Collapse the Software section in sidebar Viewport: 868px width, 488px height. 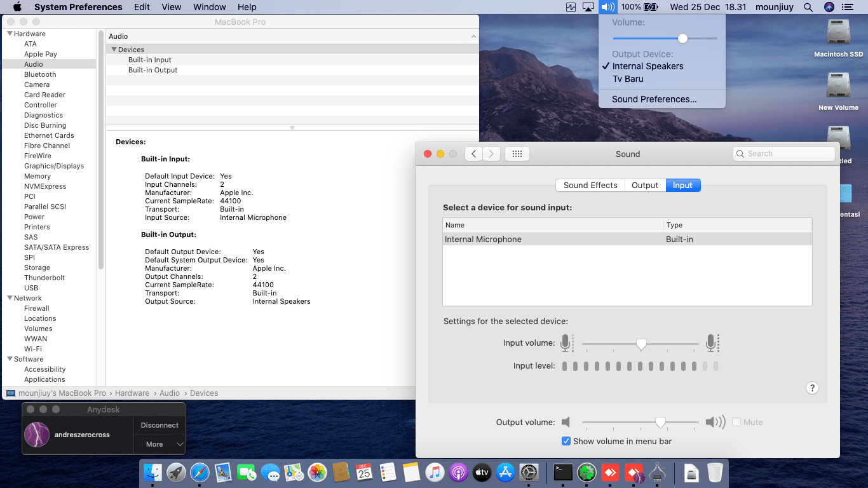click(10, 359)
